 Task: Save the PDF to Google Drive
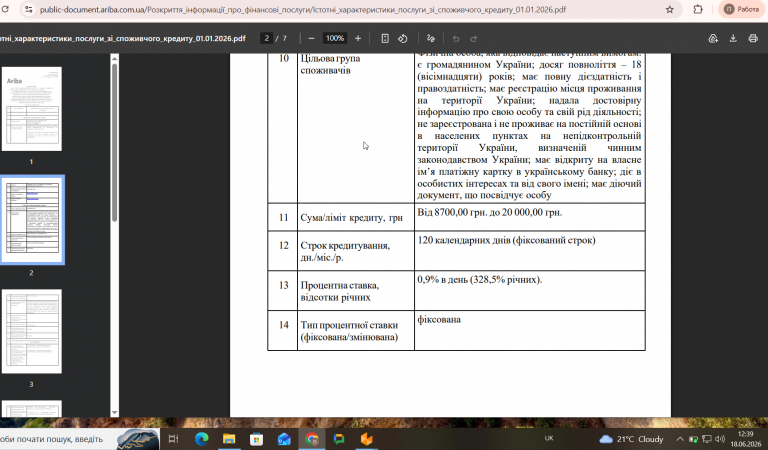pos(713,38)
